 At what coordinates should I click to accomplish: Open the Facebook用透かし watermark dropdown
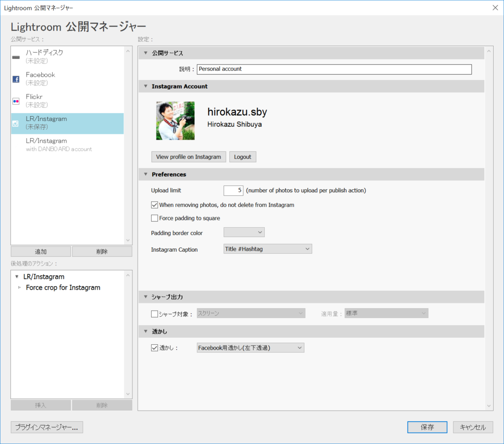(251, 348)
